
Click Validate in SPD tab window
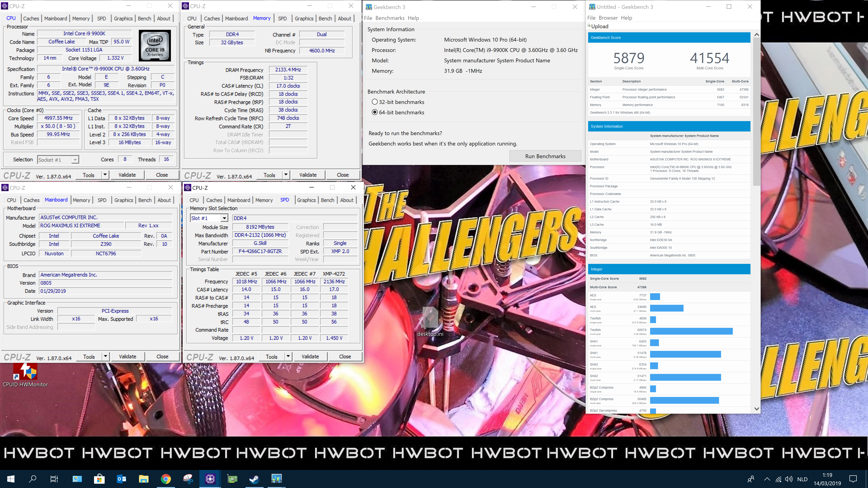click(x=310, y=356)
